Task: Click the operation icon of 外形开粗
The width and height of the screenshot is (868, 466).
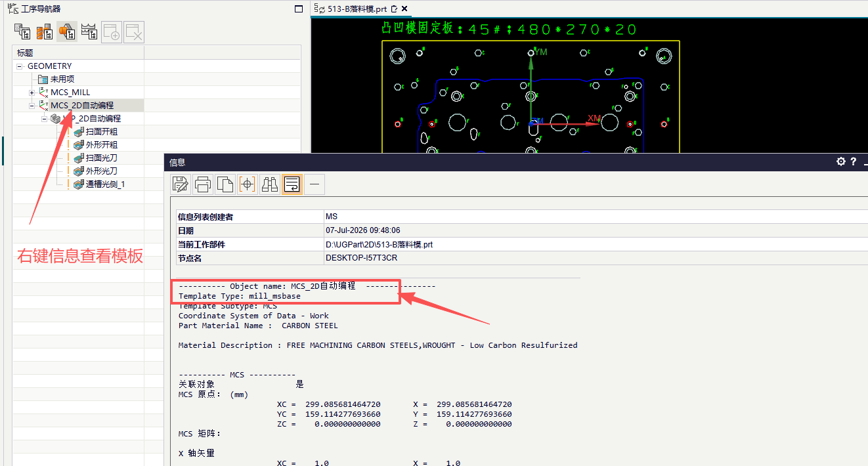Action: 79,145
